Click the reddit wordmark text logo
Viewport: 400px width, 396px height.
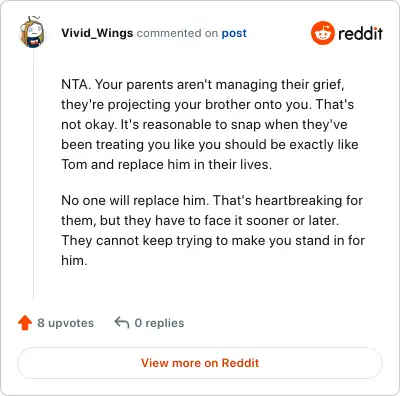pos(360,33)
